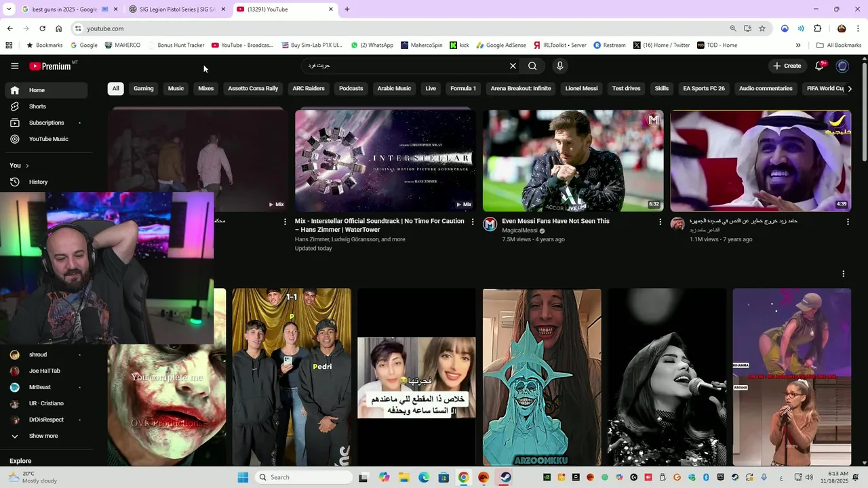Image resolution: width=868 pixels, height=488 pixels.
Task: Open All Bookmarks folder
Action: click(x=839, y=45)
